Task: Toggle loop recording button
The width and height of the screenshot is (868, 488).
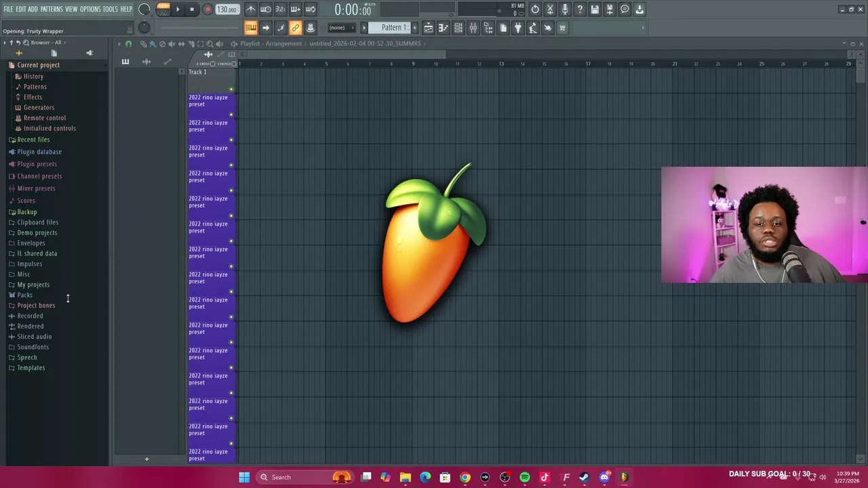Action: pyautogui.click(x=311, y=9)
